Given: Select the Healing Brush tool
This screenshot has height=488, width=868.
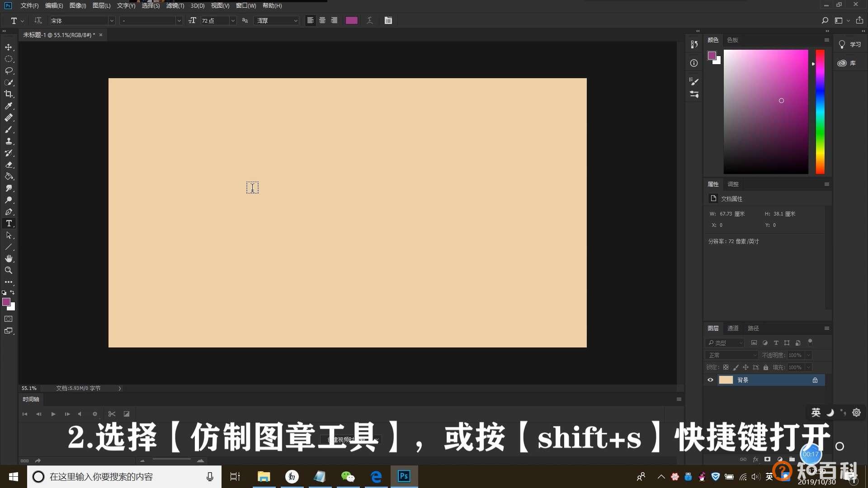Looking at the screenshot, I should click(9, 117).
